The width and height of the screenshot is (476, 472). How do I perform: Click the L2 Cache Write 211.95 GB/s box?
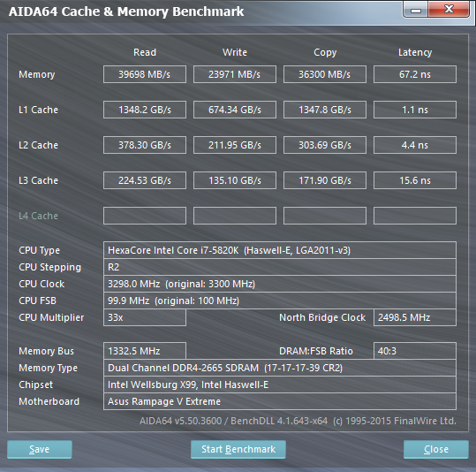click(235, 145)
